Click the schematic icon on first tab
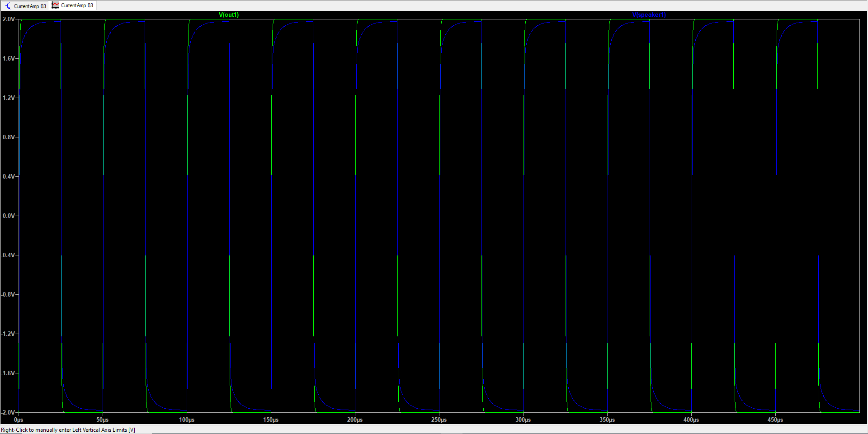Screen dimensions: 868x434 pos(8,6)
